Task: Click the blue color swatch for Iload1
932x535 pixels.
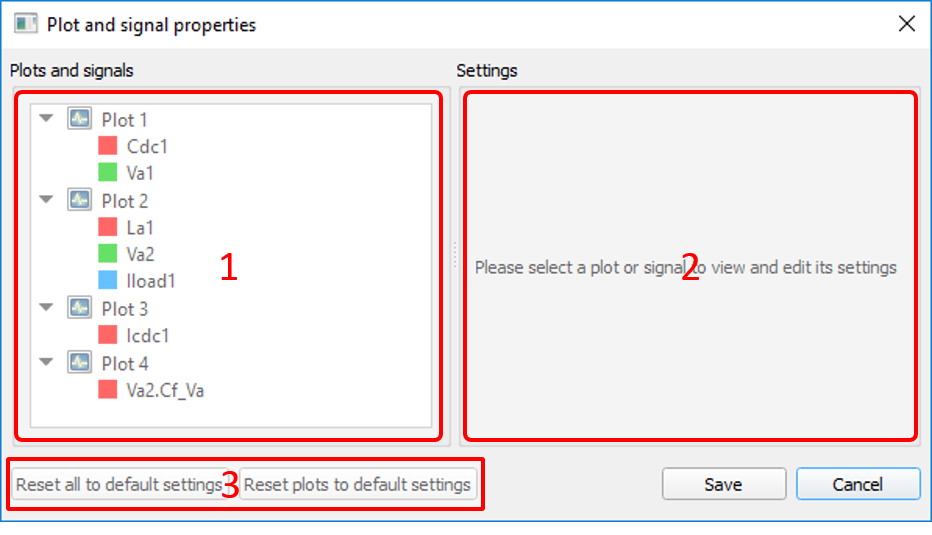Action: [x=108, y=281]
